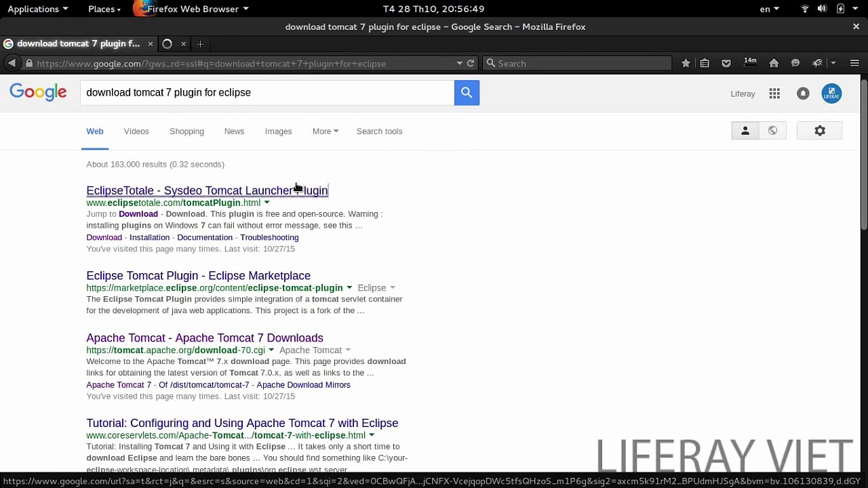Open the en keyboard layout menu
The image size is (868, 488).
[770, 9]
